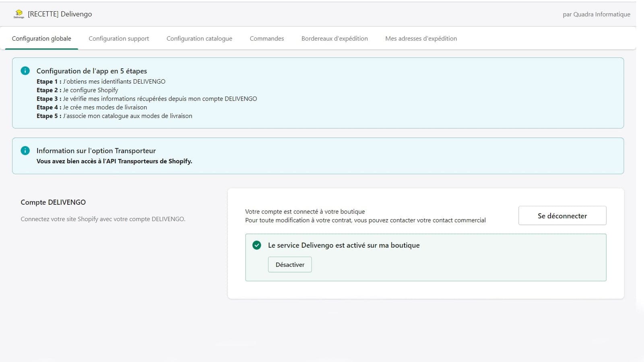Open the Mes adresses d'expédition tab
Viewport: 644px width, 362px height.
pos(421,38)
